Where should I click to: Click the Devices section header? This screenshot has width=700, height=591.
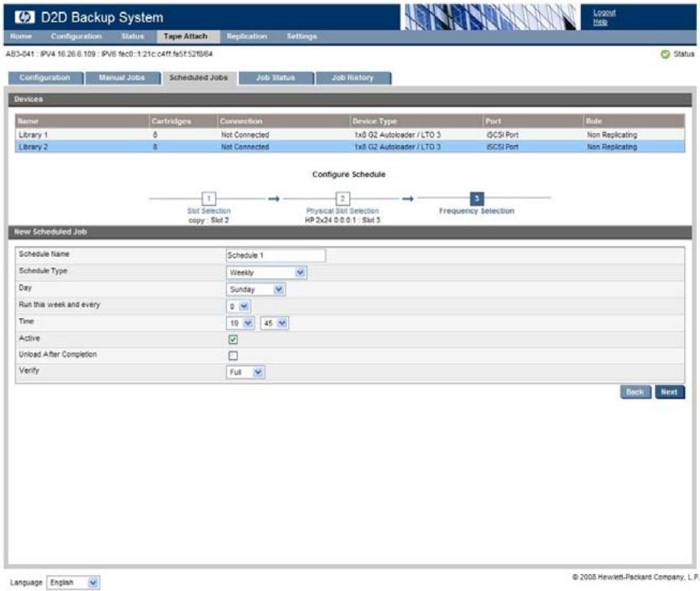pyautogui.click(x=350, y=99)
